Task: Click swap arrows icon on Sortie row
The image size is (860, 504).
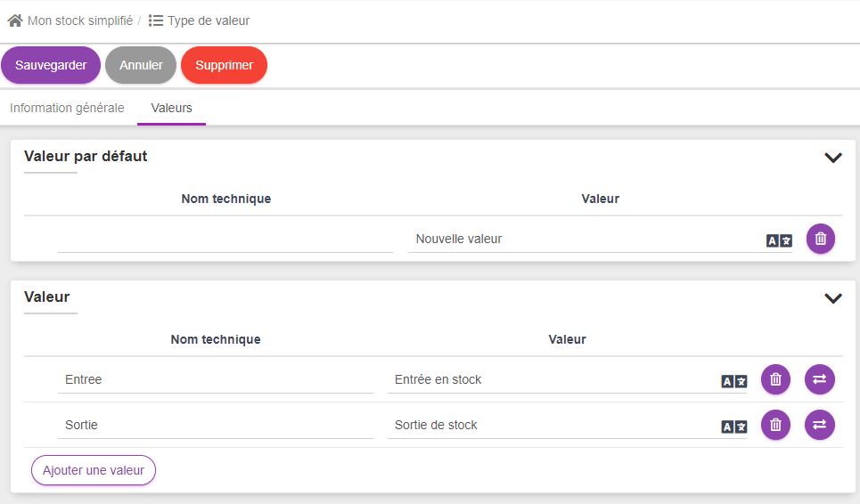Action: [820, 425]
